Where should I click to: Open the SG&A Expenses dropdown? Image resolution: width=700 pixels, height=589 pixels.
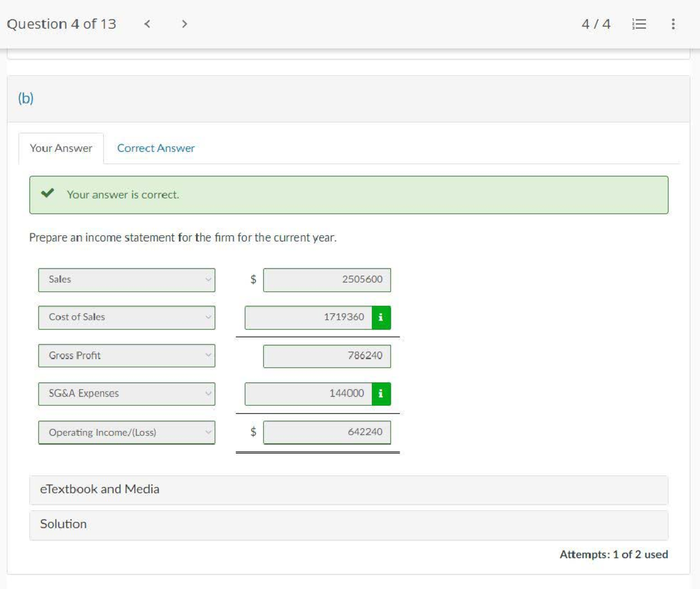[127, 394]
